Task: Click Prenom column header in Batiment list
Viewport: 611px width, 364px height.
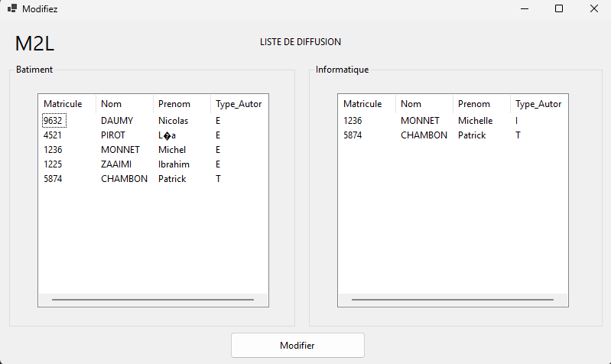Action: click(x=182, y=104)
